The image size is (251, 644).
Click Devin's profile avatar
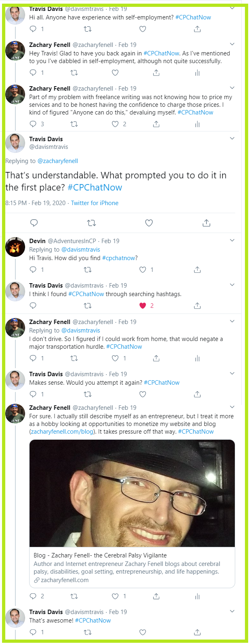15,247
